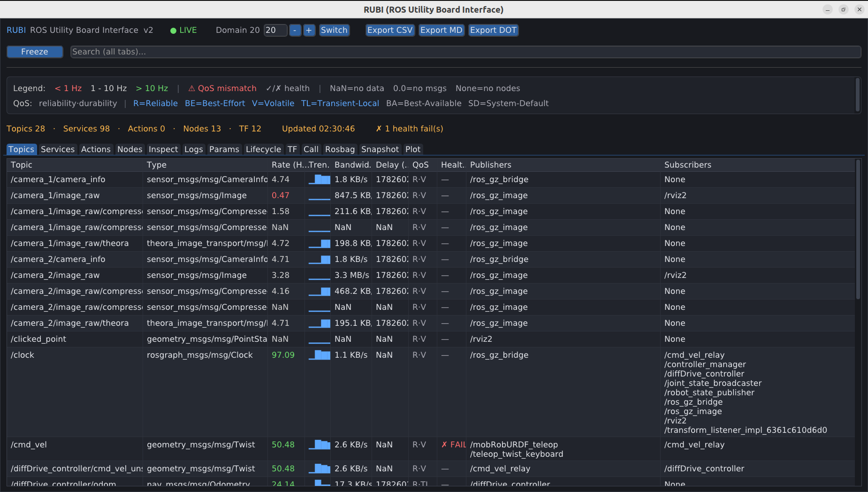
Task: Click the Publishers column header
Action: pos(563,165)
